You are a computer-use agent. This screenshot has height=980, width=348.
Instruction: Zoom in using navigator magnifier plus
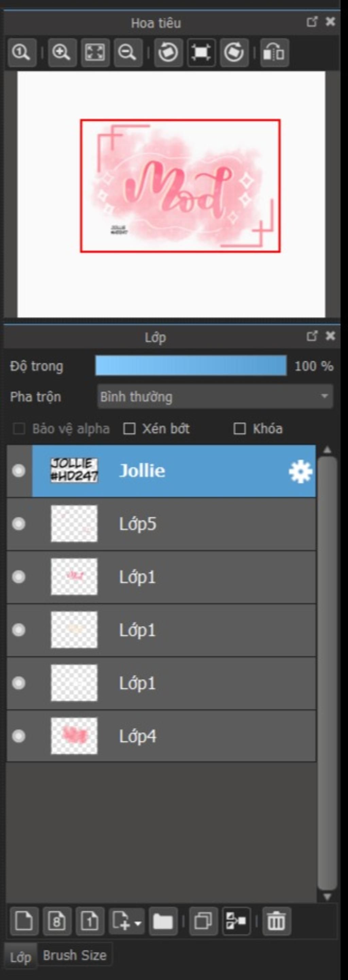[62, 52]
